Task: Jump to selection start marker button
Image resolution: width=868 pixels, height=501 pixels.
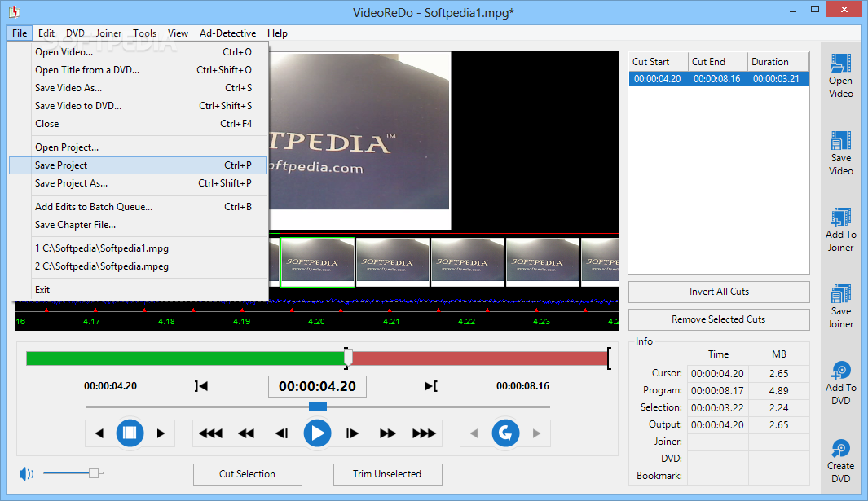Action: pos(201,386)
